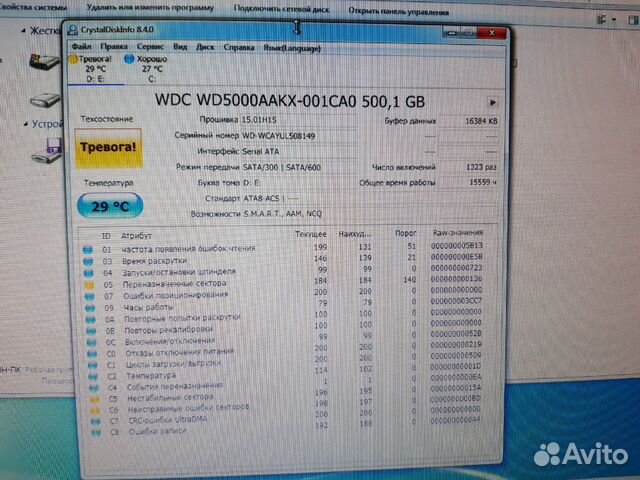Open the Правка menu
Image resolution: width=640 pixels, height=480 pixels.
pos(114,47)
